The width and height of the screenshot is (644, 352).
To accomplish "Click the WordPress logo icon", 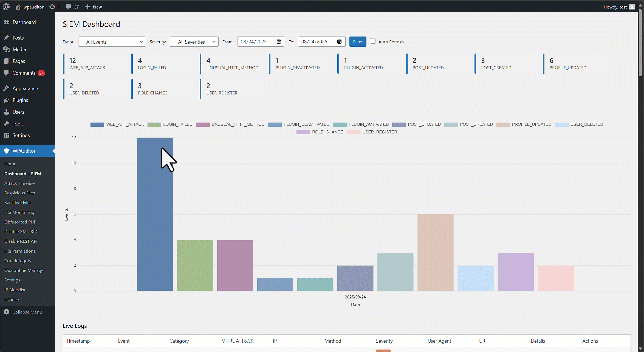I will tap(6, 7).
